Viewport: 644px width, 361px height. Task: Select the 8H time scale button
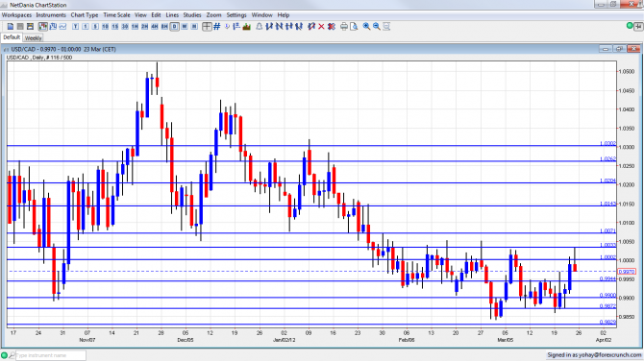(164, 27)
